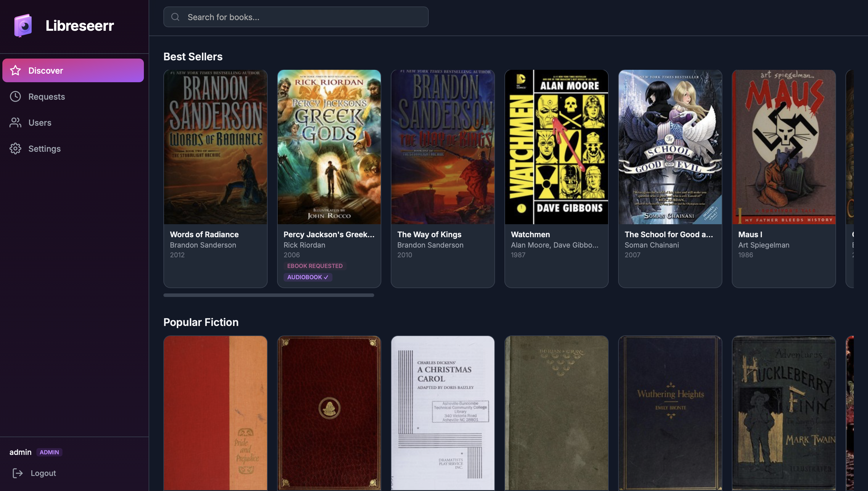Click author Brandon Sanderson under The Way of Kings
The width and height of the screenshot is (868, 491).
click(x=430, y=245)
